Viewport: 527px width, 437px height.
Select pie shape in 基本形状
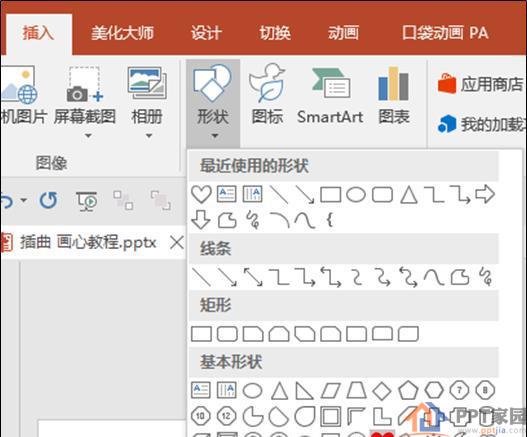253,417
